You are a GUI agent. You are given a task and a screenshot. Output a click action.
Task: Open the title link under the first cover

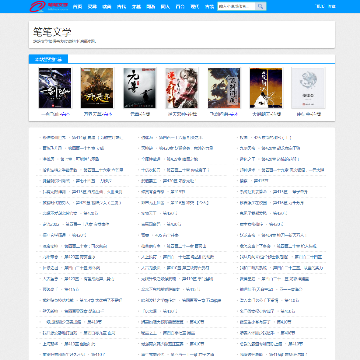(55, 114)
